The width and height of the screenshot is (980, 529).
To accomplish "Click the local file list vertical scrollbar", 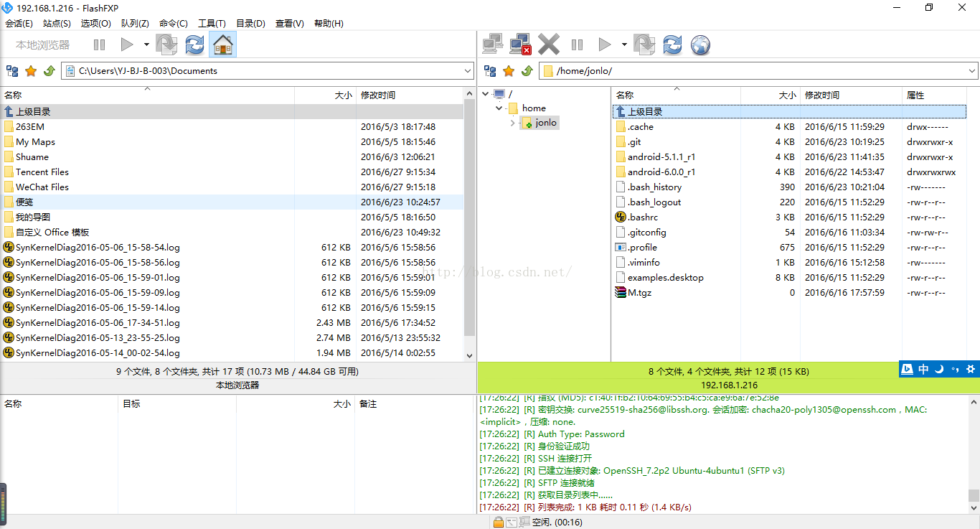I will (470, 215).
